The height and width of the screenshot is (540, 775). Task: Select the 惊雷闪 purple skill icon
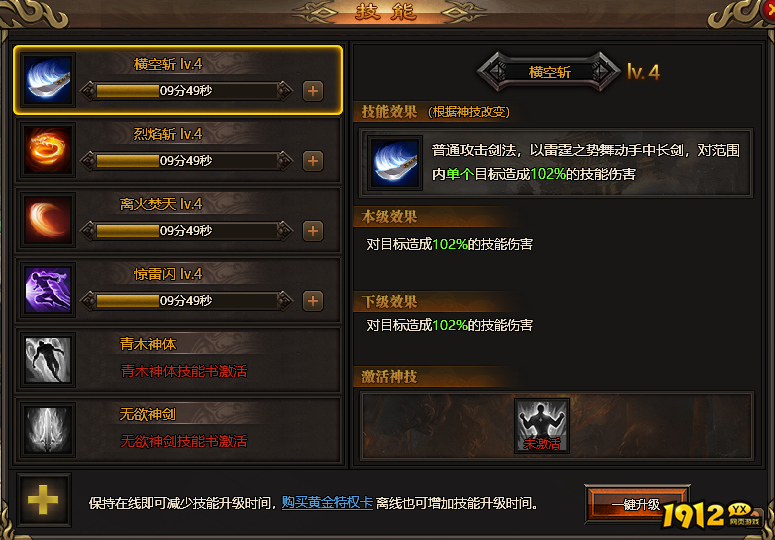[48, 290]
